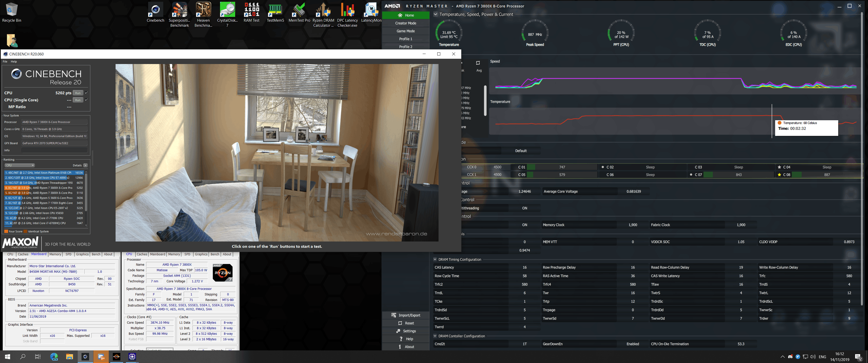The image size is (868, 363).
Task: Switch to the Memory tab in CPU-Z
Action: coord(174,254)
